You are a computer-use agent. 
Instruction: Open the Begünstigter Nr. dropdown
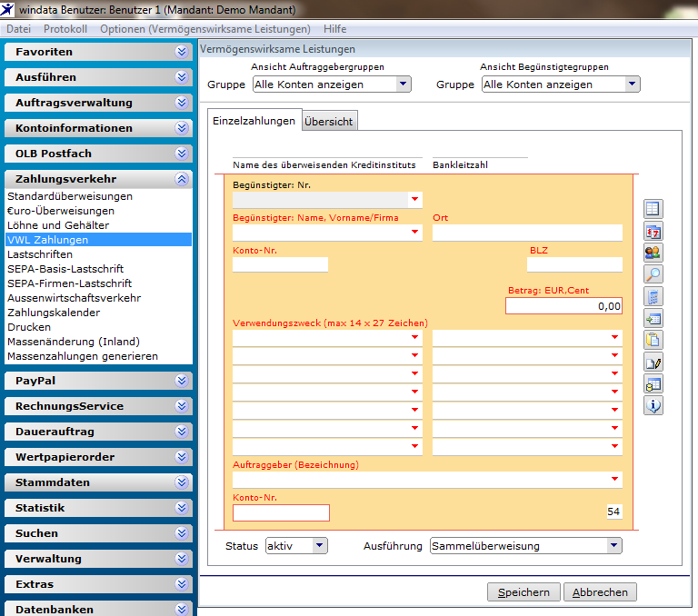(x=414, y=199)
